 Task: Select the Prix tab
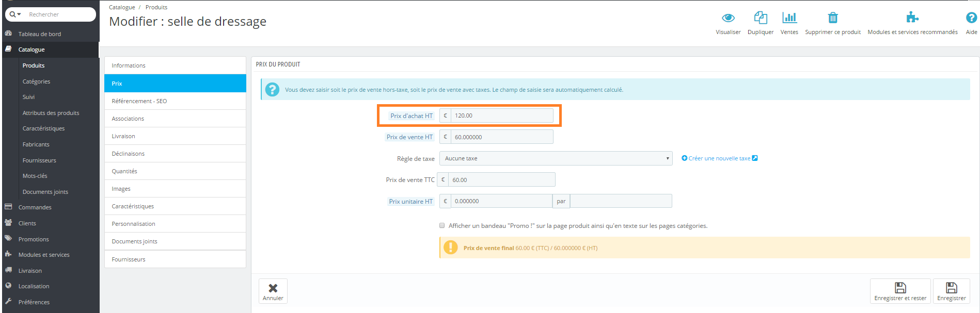175,84
